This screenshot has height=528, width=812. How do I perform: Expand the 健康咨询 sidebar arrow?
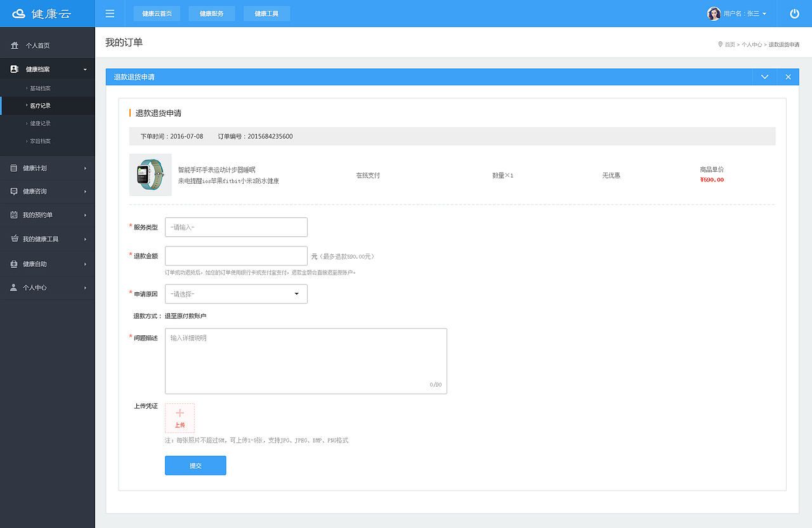click(x=85, y=192)
